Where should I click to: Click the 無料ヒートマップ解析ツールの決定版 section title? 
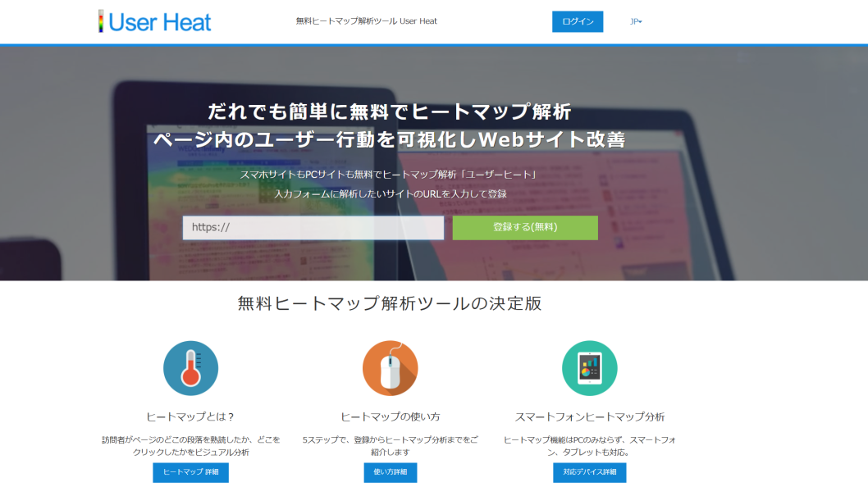click(x=390, y=303)
